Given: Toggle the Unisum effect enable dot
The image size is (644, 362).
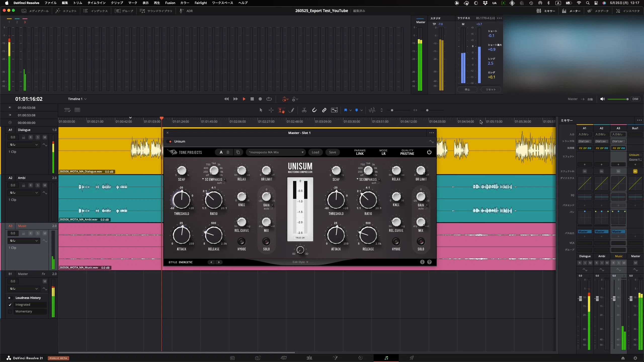Looking at the screenshot, I should click(x=170, y=142).
